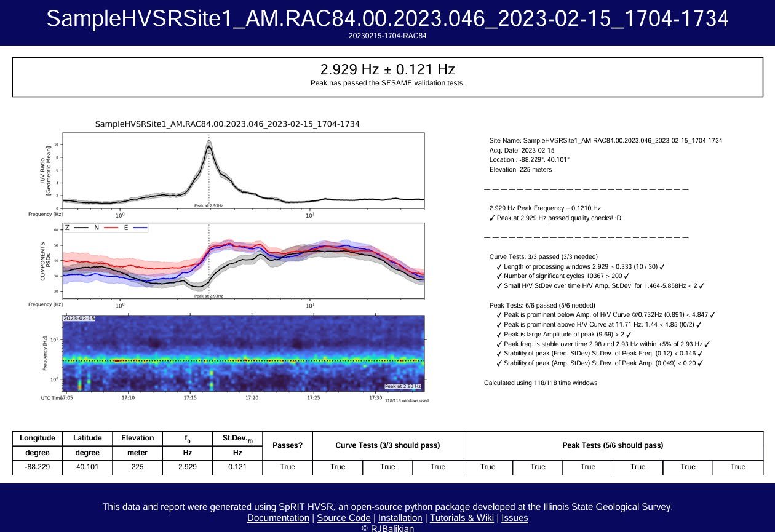Image resolution: width=775 pixels, height=532 pixels.
Task: Open the Documentation link
Action: tap(277, 518)
